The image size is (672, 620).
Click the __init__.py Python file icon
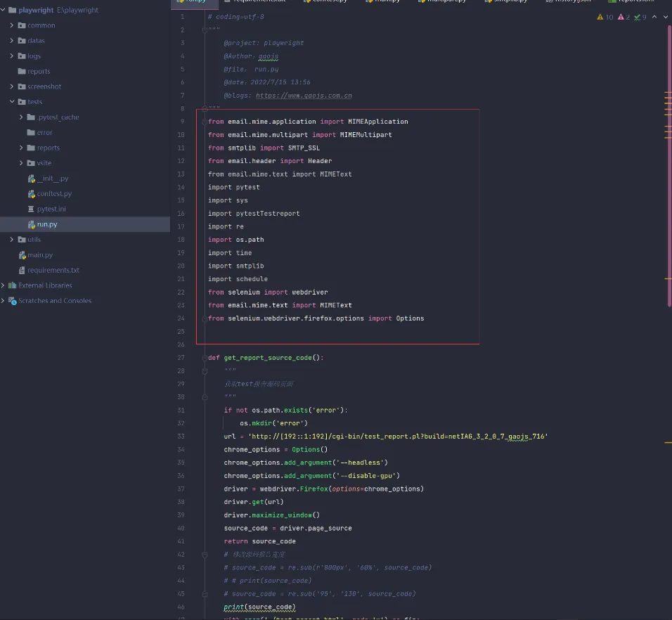(32, 179)
